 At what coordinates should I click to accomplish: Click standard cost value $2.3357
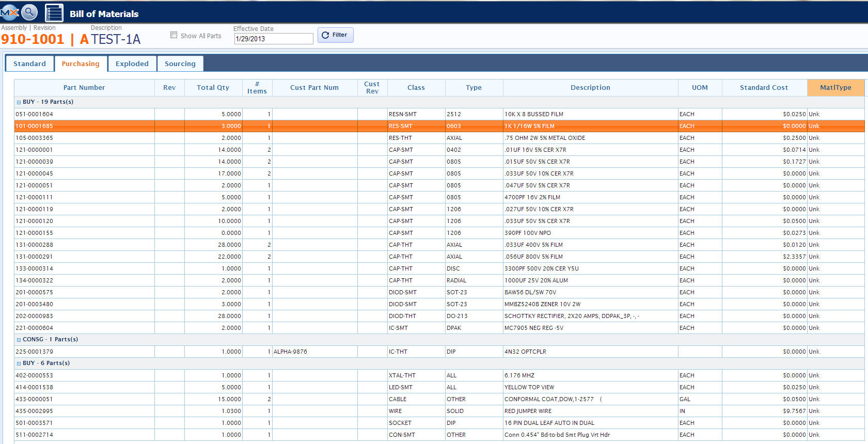(794, 257)
